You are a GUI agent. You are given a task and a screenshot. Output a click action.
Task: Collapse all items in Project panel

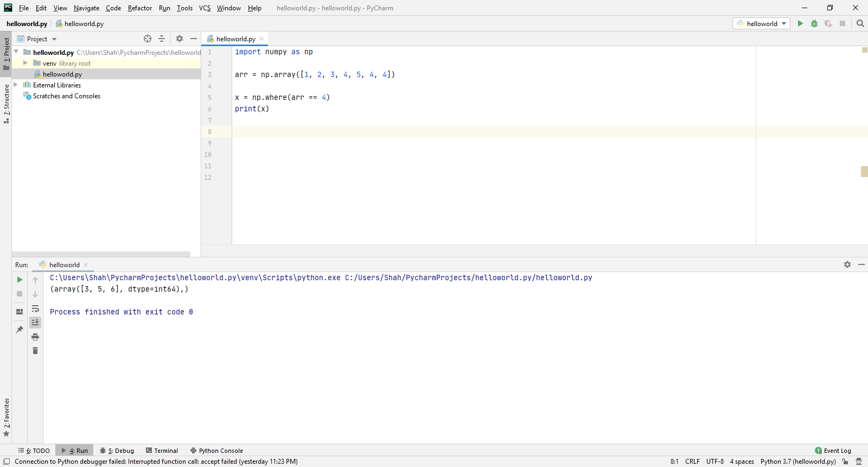tap(162, 39)
